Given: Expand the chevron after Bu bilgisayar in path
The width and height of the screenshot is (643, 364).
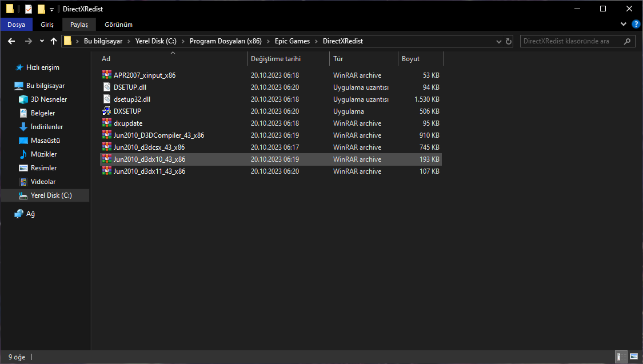Looking at the screenshot, I should pyautogui.click(x=129, y=41).
